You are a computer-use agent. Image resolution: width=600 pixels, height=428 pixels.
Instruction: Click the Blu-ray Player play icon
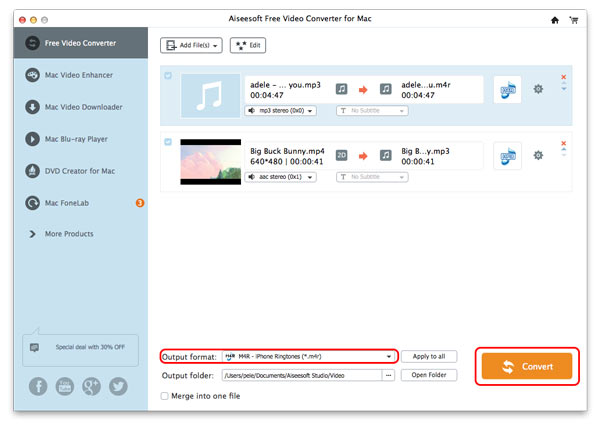tap(33, 139)
